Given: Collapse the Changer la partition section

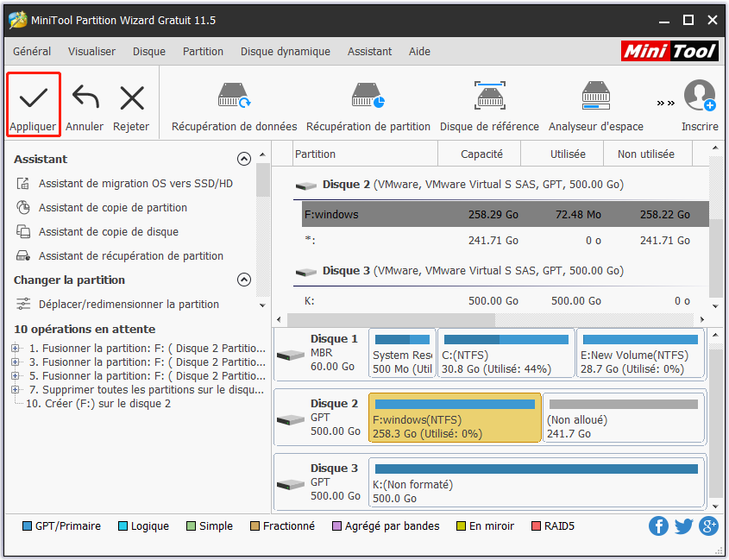Looking at the screenshot, I should point(244,280).
